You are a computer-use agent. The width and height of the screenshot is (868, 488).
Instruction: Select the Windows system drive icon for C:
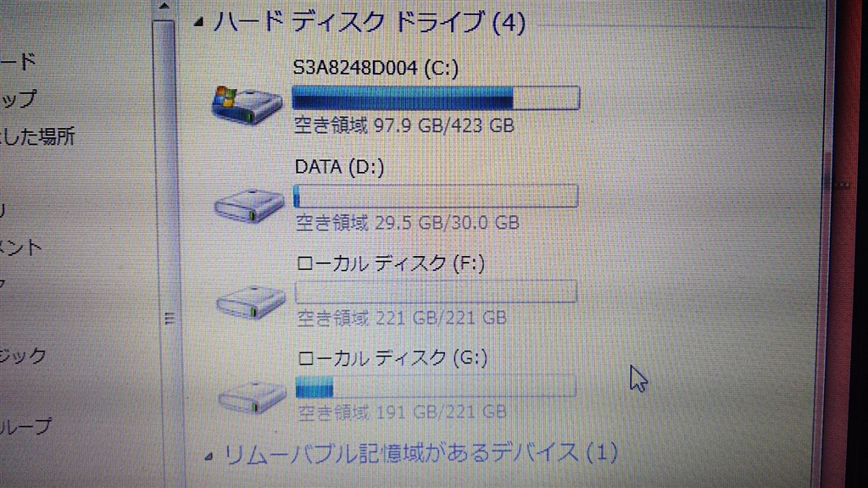tap(247, 104)
